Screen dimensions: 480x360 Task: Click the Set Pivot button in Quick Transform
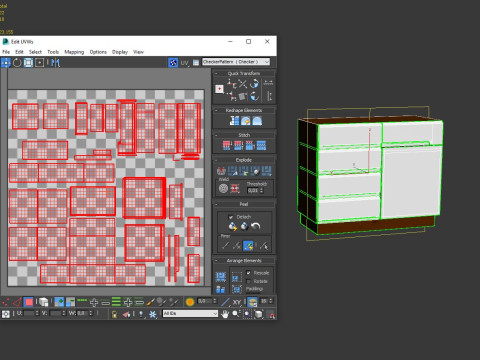pos(219,89)
